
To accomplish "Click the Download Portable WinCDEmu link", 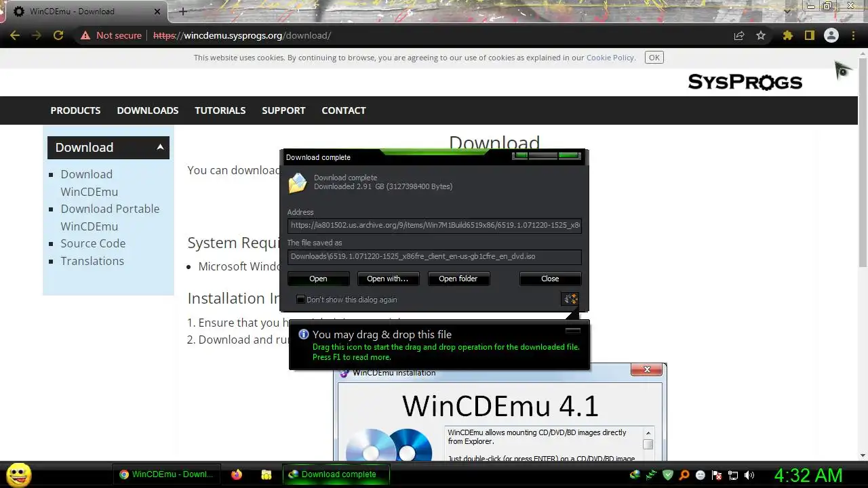I will pos(110,218).
